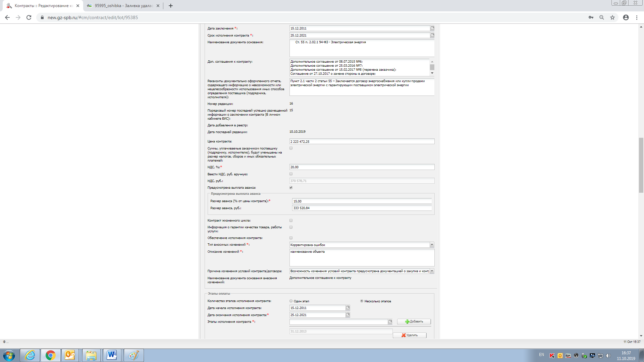
Task: Open calendar for Срок исполнения контракта
Action: [x=432, y=35]
